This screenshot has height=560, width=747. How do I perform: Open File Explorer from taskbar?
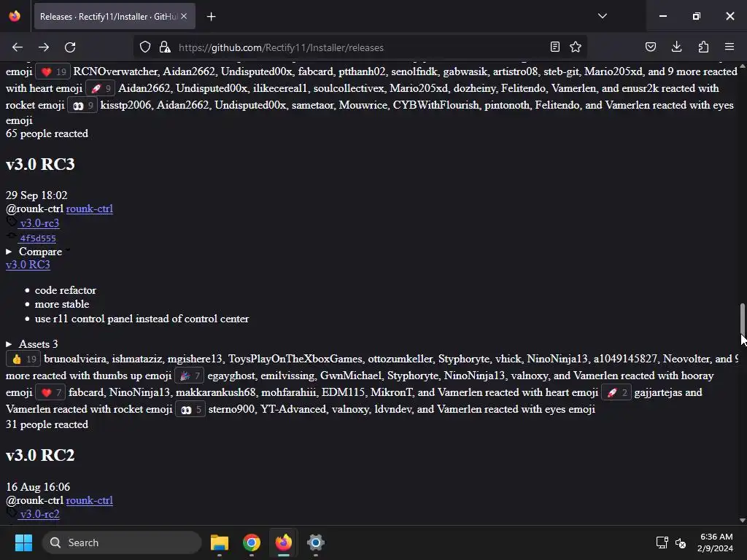pos(220,542)
